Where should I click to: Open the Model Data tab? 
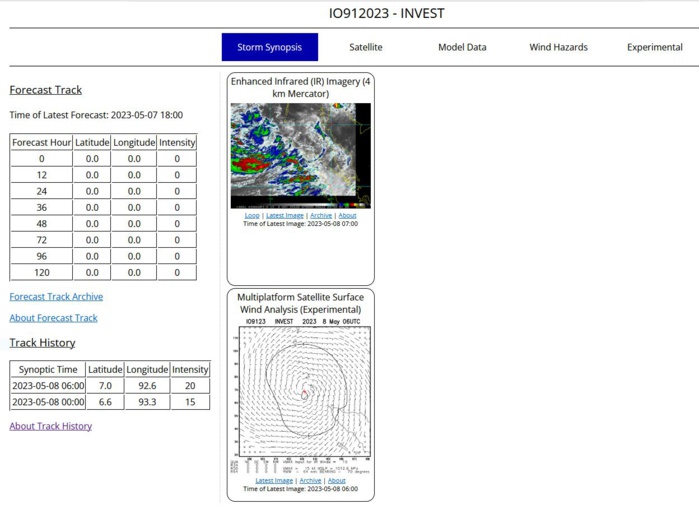coord(462,47)
